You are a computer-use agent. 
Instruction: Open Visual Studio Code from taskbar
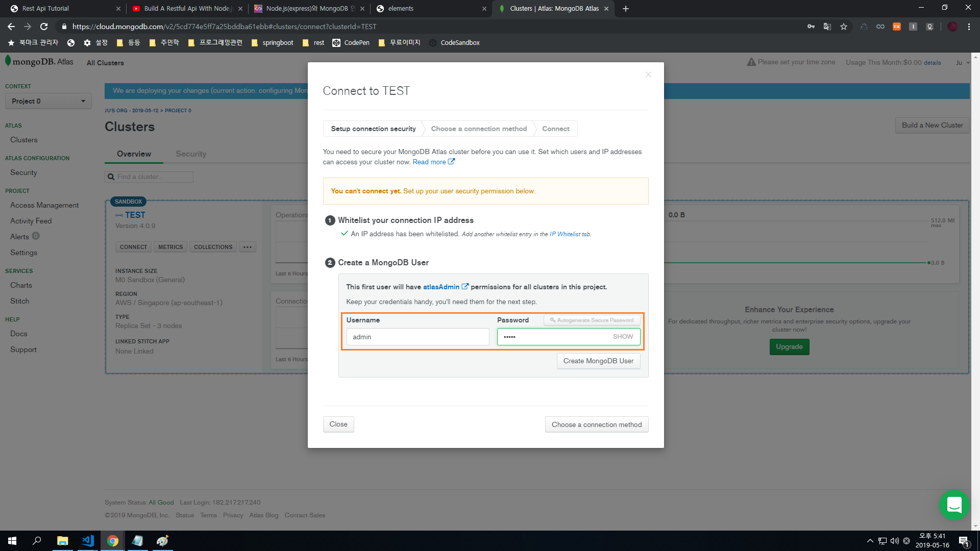pyautogui.click(x=88, y=541)
